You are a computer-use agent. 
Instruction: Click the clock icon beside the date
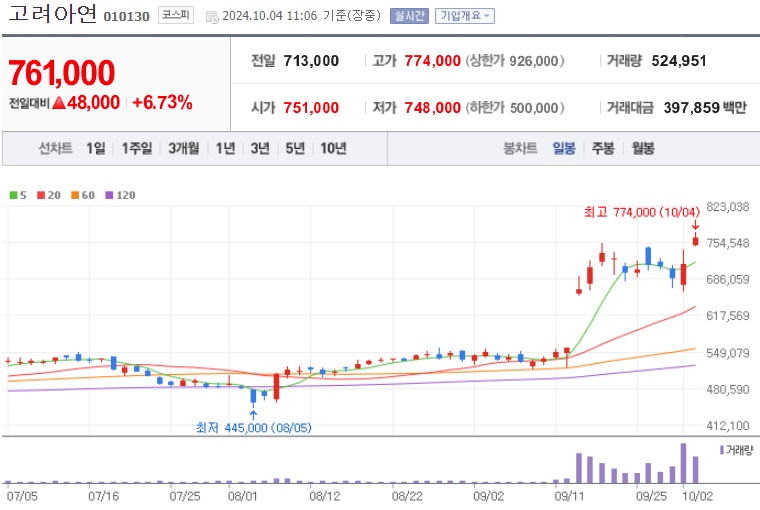[x=212, y=17]
